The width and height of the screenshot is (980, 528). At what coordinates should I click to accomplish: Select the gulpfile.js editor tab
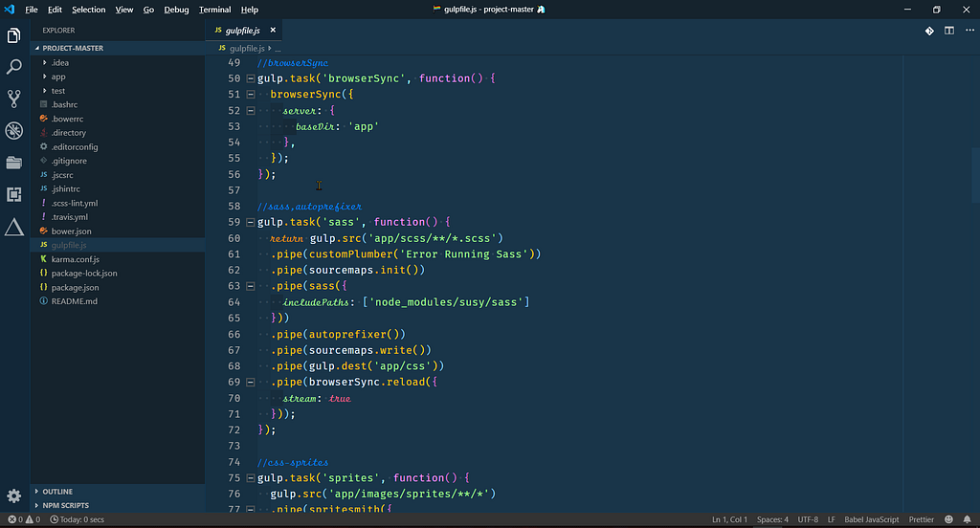tap(242, 30)
